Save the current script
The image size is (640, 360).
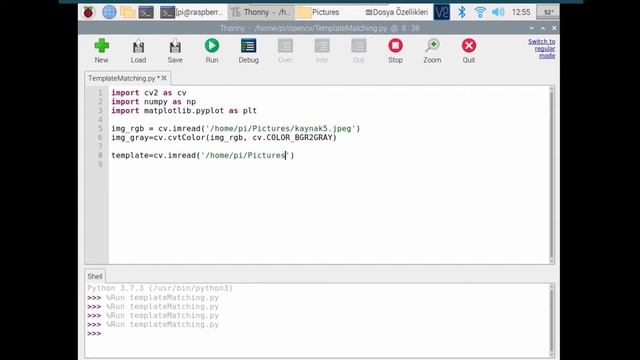(x=175, y=51)
